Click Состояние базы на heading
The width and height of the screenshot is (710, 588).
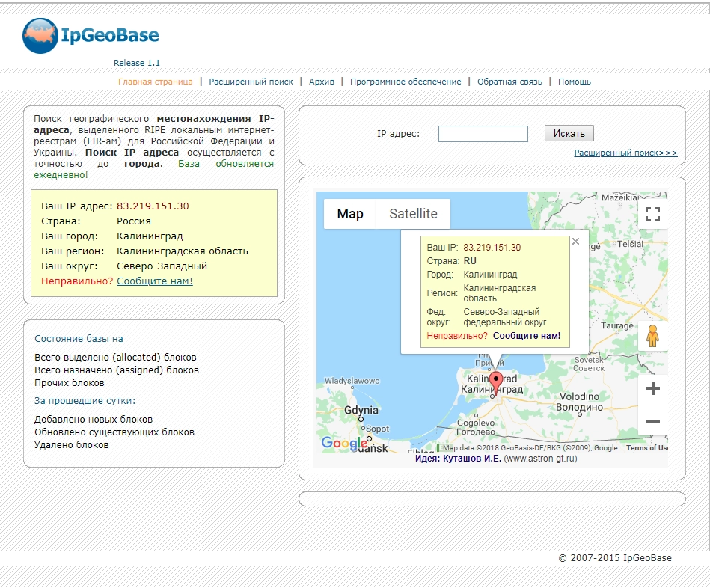(79, 339)
